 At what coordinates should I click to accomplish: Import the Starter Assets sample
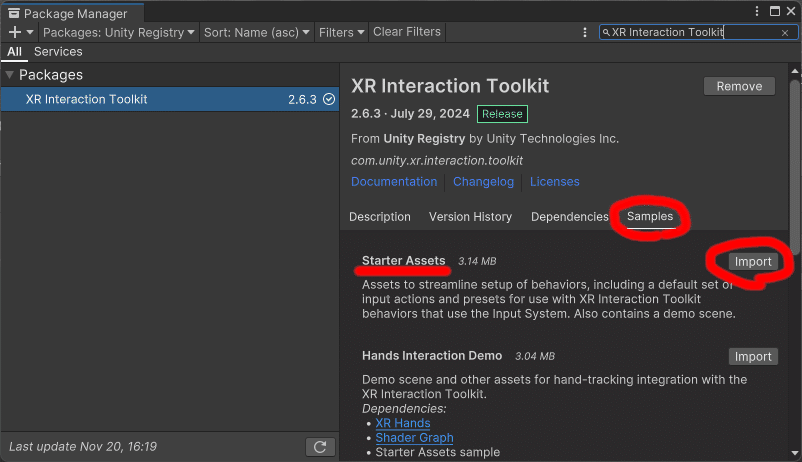point(753,261)
